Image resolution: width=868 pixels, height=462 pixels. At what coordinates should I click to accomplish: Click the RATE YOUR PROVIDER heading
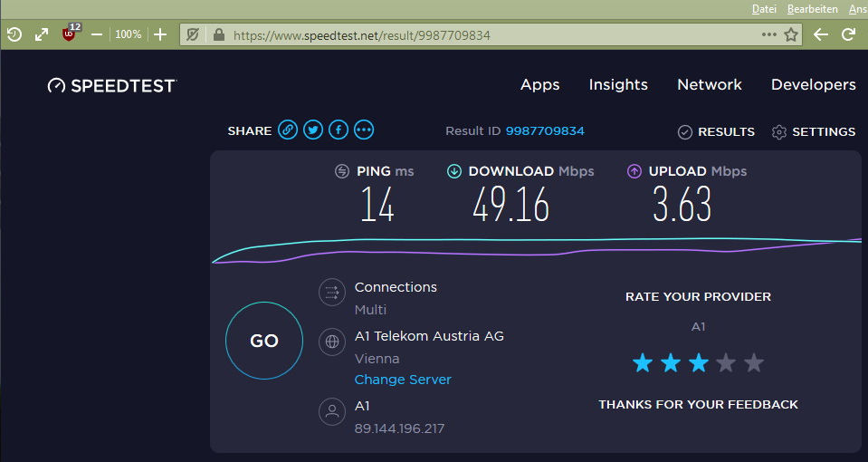(x=698, y=296)
